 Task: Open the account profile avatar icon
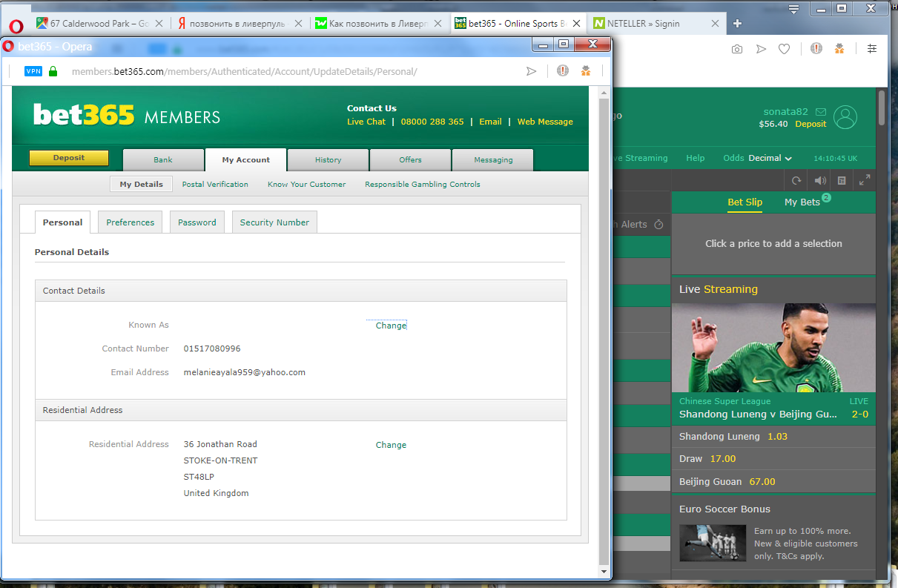[845, 117]
